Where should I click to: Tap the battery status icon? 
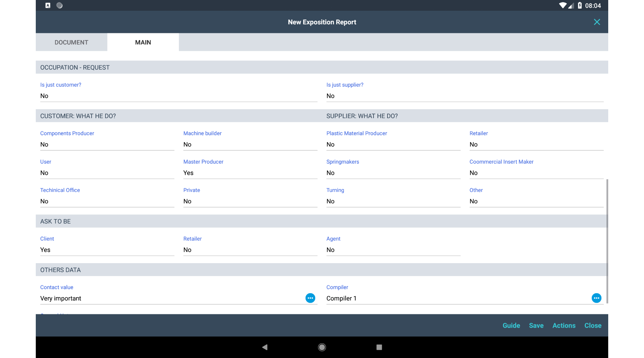[x=580, y=5]
